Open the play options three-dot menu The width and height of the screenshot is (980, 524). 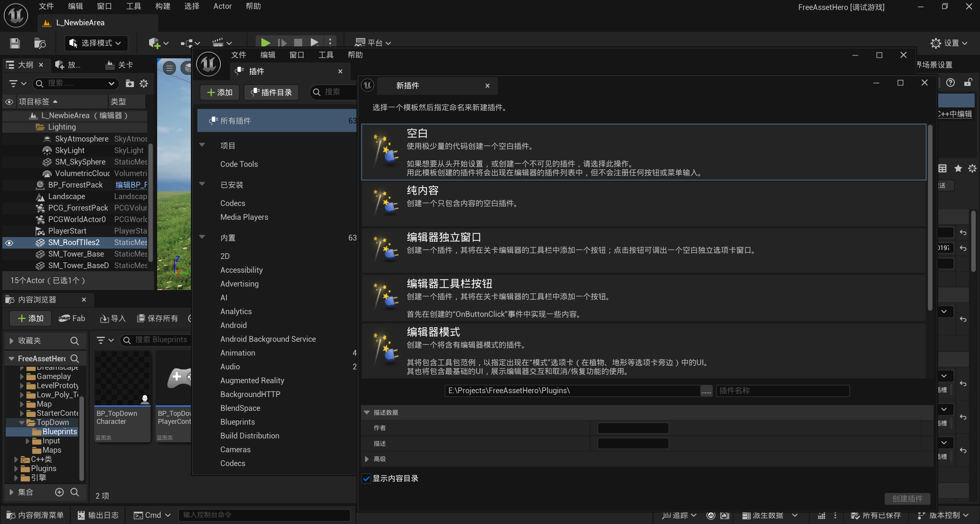330,43
